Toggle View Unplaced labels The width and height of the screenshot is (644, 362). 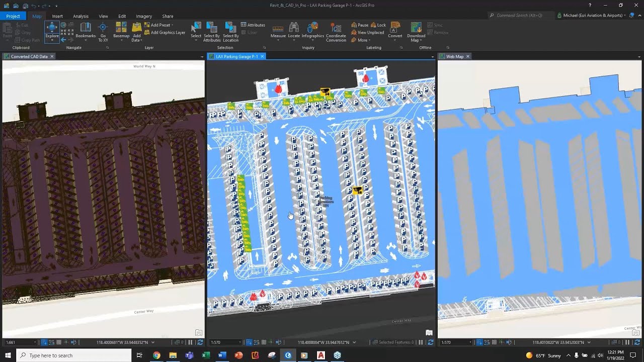coord(367,32)
